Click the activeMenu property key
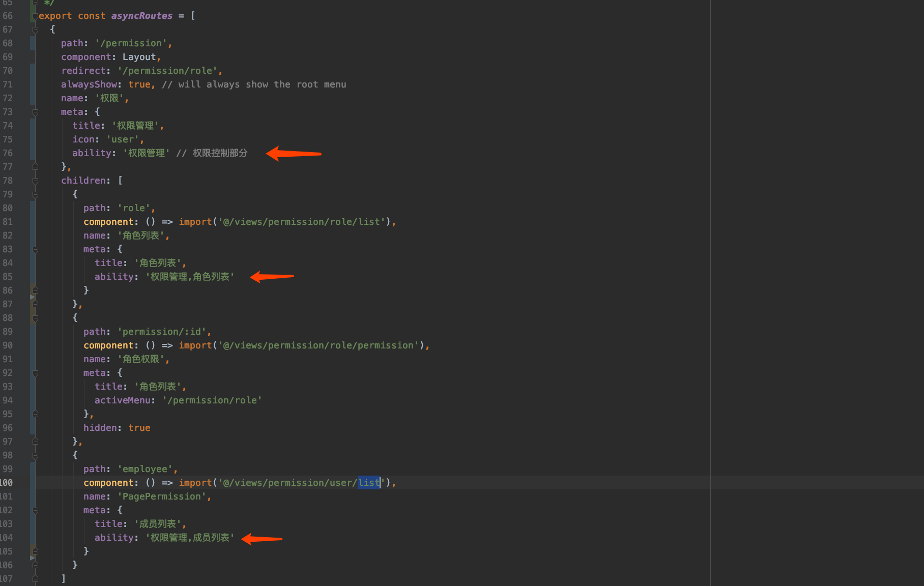 pyautogui.click(x=123, y=400)
